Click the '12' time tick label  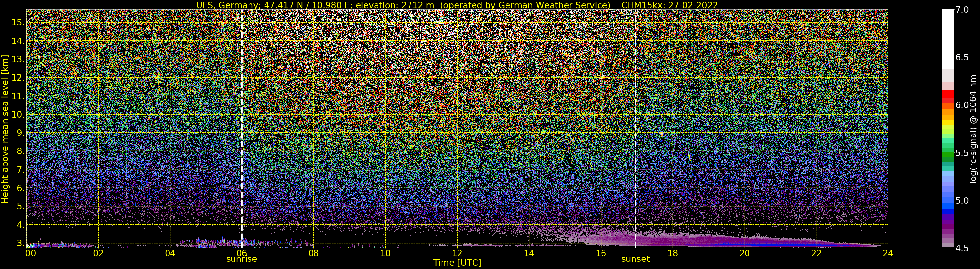[x=457, y=253]
